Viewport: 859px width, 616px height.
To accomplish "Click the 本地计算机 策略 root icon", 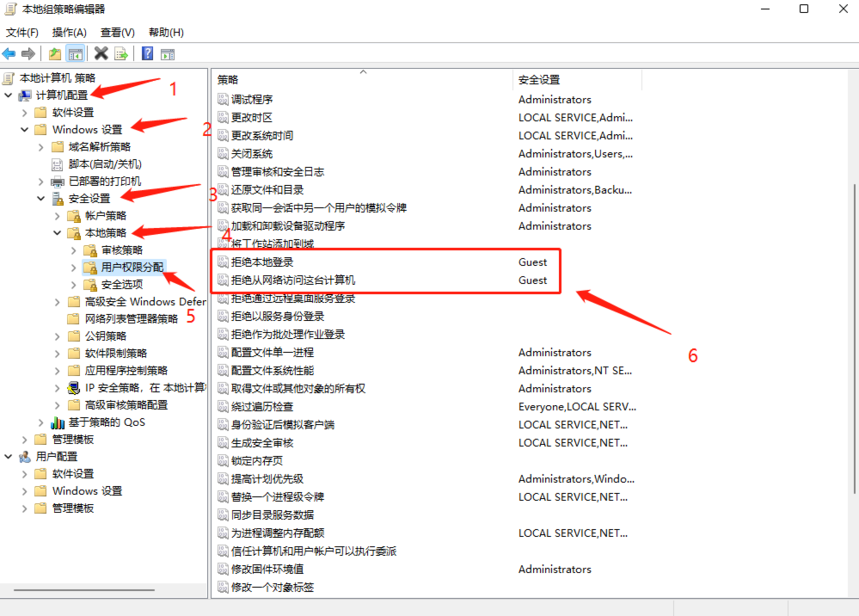I will click(x=8, y=78).
